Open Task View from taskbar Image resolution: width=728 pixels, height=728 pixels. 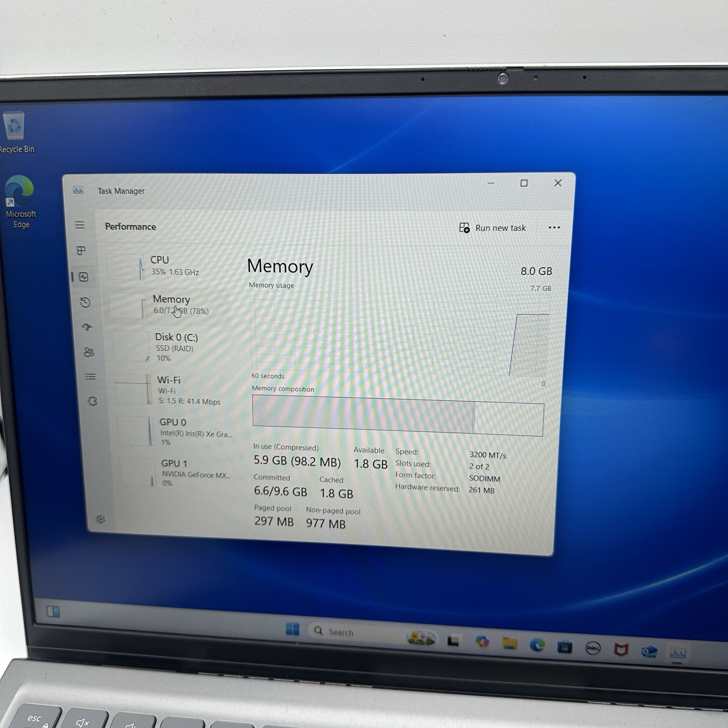pos(453,641)
